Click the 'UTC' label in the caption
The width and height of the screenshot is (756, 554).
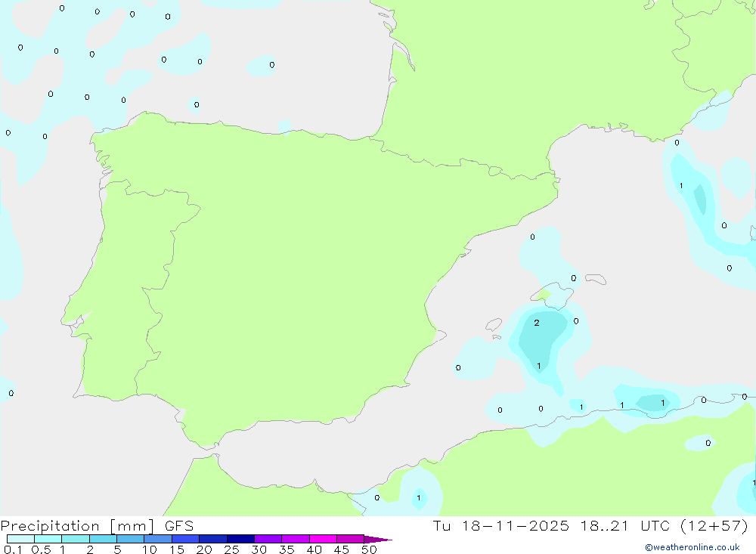pyautogui.click(x=655, y=526)
